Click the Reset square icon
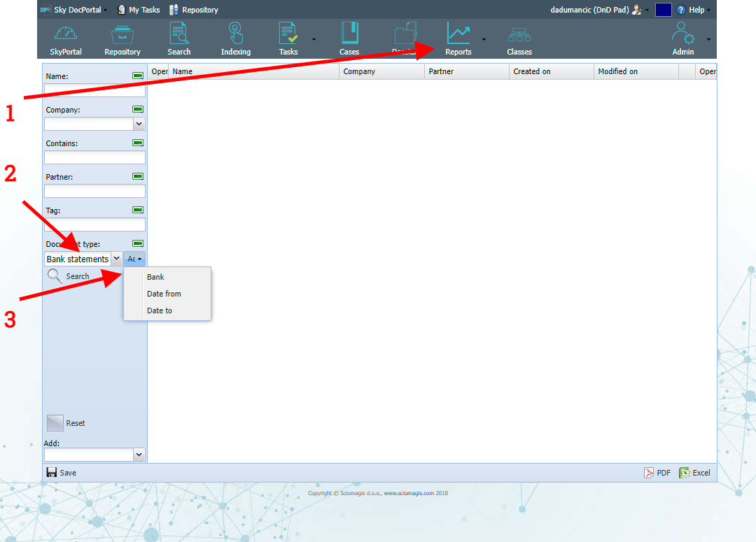 coord(55,423)
